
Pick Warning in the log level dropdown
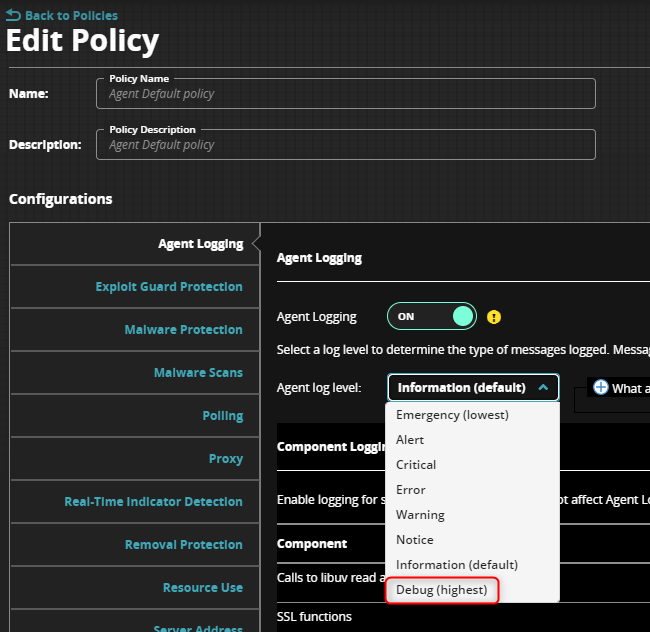pyautogui.click(x=420, y=515)
